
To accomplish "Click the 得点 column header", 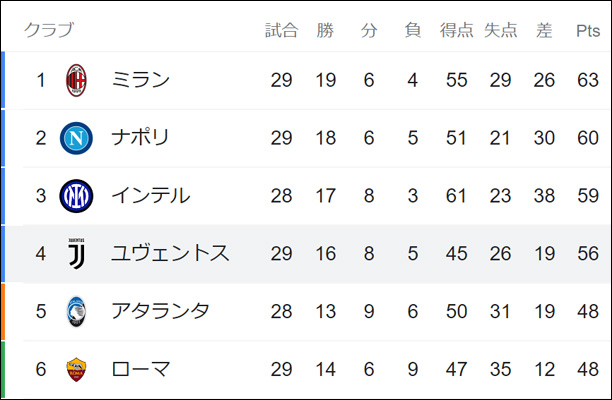I will pos(457,30).
